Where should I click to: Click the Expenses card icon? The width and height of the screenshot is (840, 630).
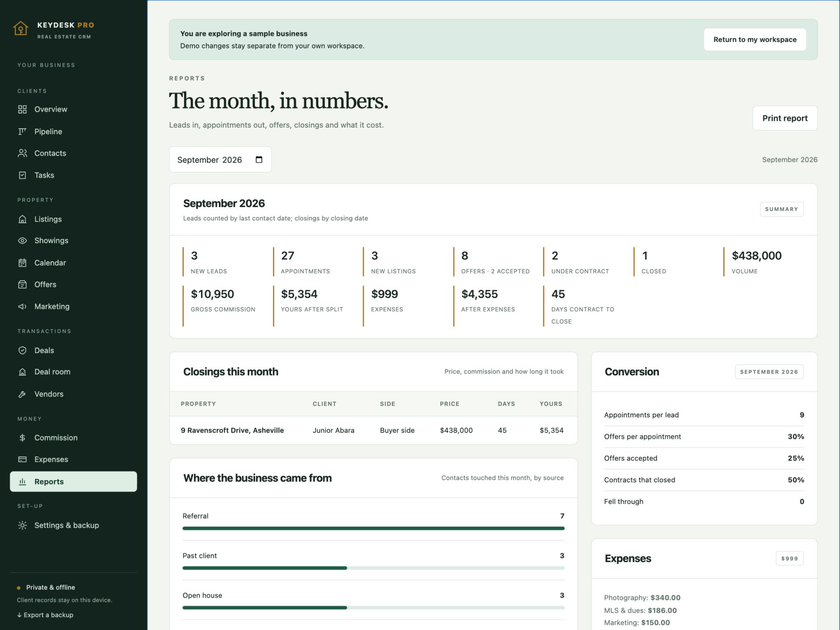click(22, 459)
